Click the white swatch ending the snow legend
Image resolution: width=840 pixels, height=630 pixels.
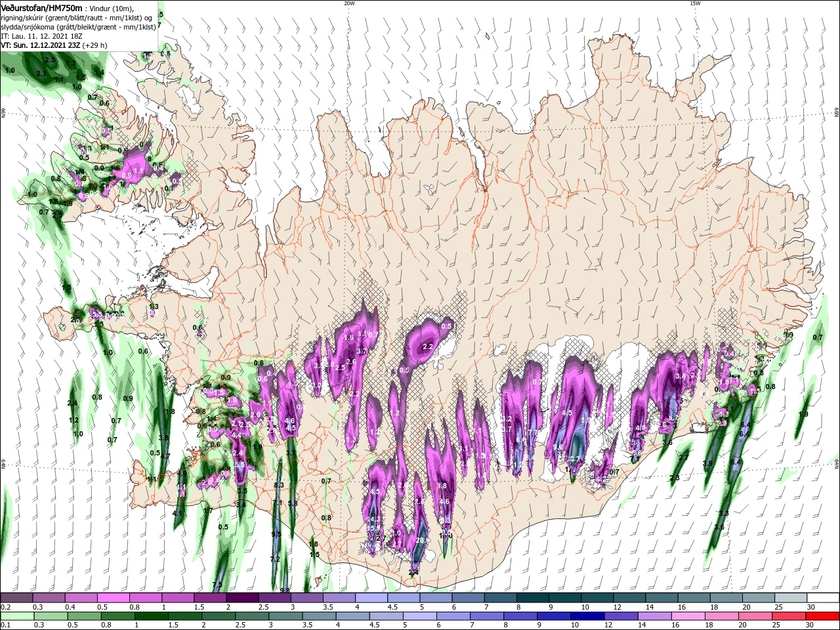point(823,598)
